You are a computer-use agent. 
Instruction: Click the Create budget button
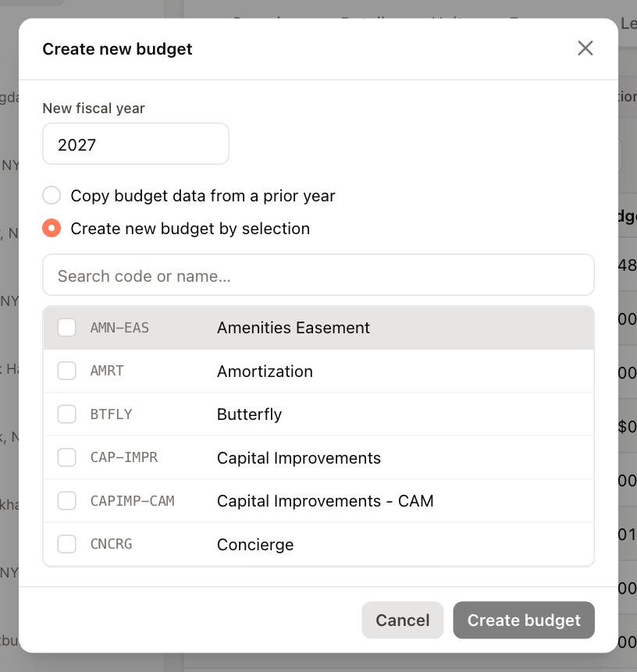(x=524, y=620)
